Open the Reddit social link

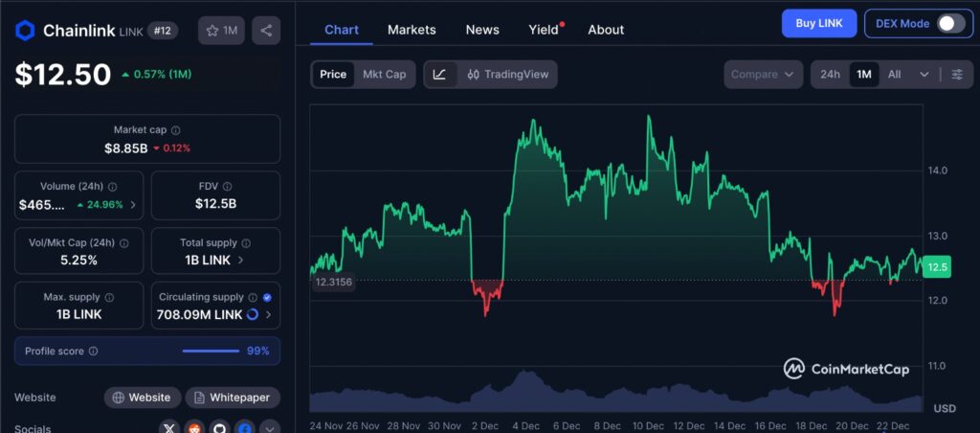194,429
